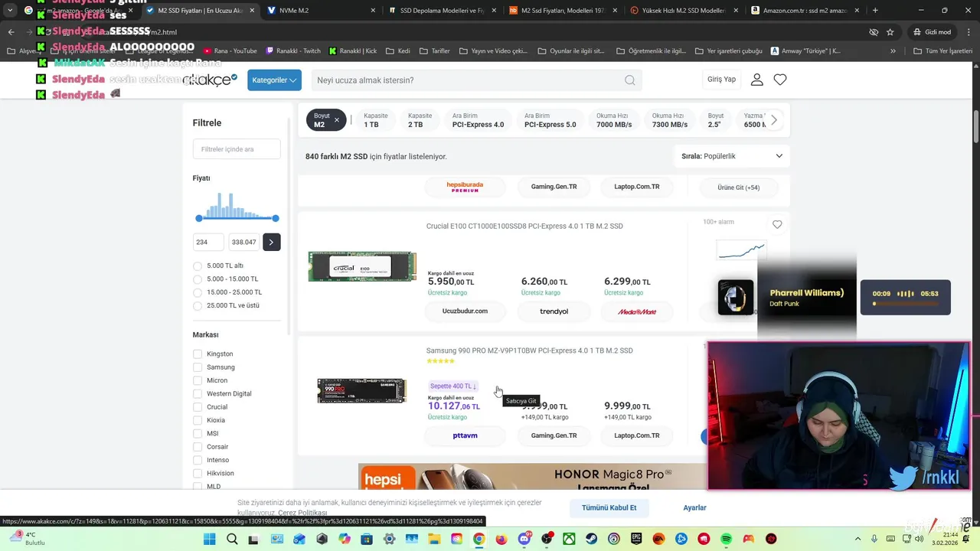Screen dimensions: 980x551
Task: Select the 15.000 - 25.000 TL price option
Action: tap(198, 292)
